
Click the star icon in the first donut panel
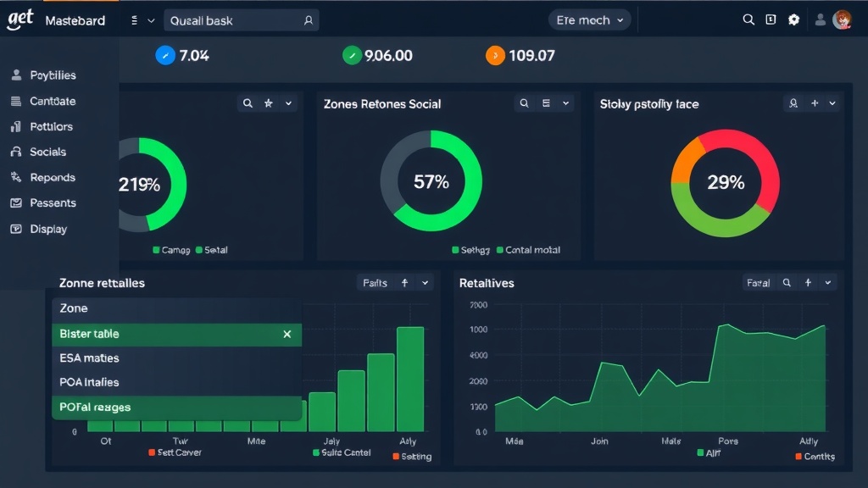[x=269, y=103]
